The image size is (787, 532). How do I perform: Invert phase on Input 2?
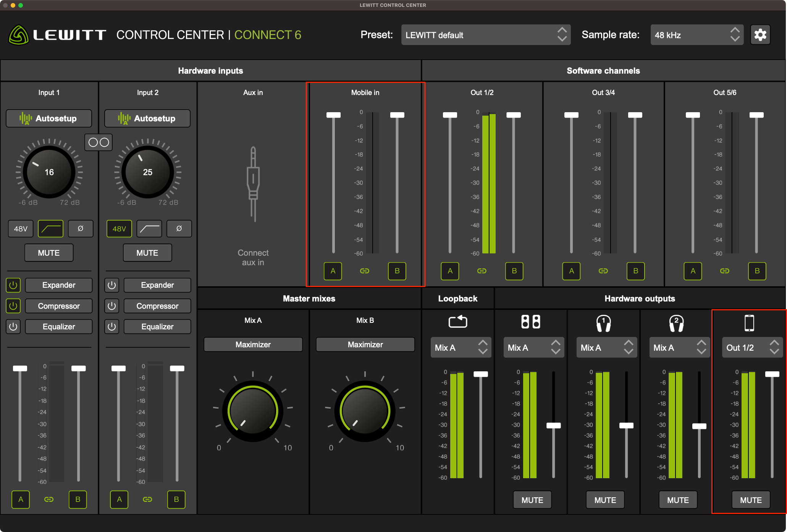coord(179,229)
